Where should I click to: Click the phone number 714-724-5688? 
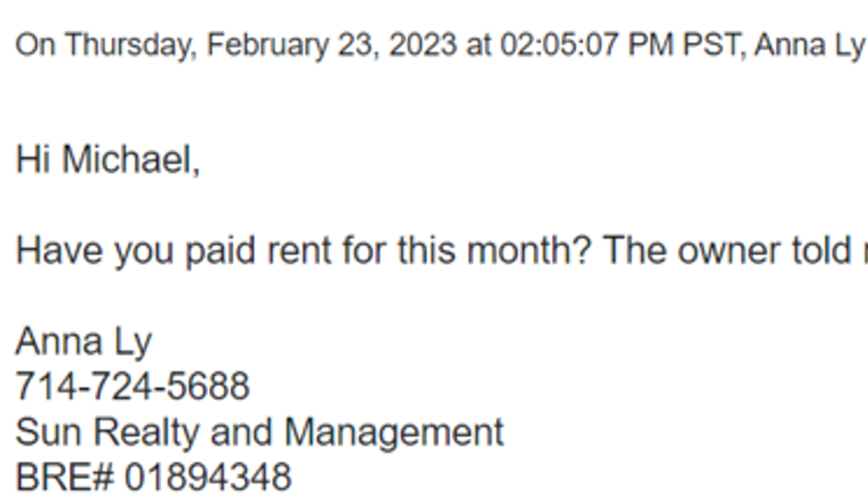[132, 386]
